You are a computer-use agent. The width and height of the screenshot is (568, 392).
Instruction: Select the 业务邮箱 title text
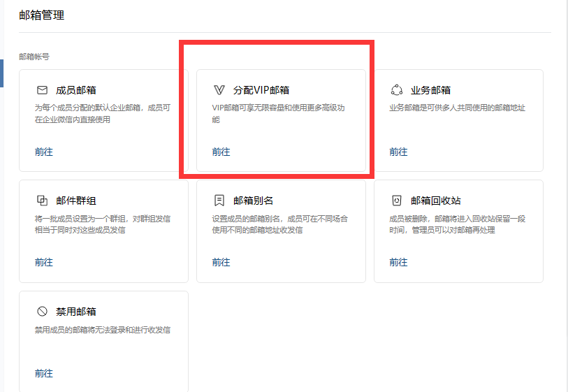coord(430,90)
